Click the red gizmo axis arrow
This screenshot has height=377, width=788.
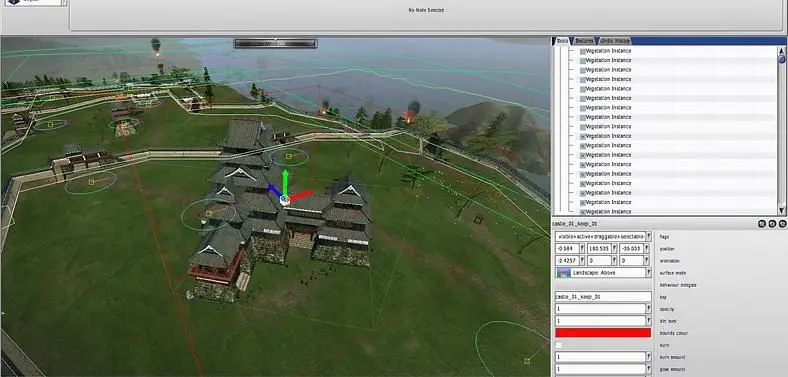pos(302,195)
